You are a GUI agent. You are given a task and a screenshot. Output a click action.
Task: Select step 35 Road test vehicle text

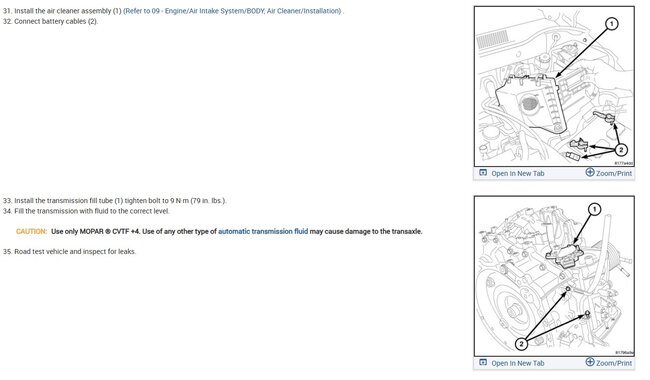tap(69, 252)
